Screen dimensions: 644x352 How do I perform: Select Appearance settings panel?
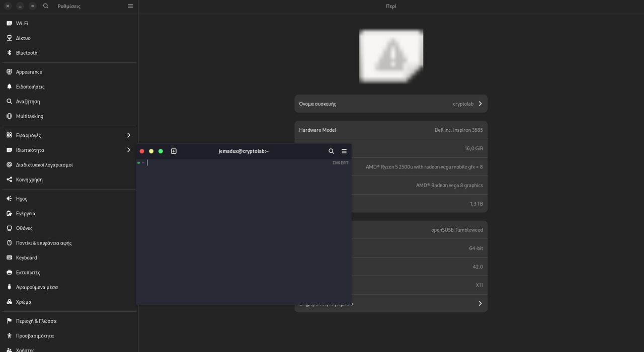(x=69, y=72)
